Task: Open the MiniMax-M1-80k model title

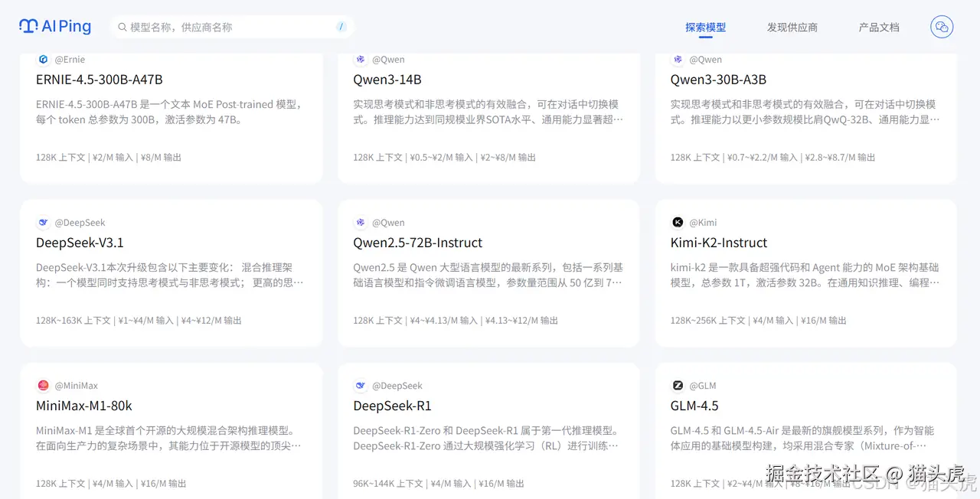Action: click(x=84, y=406)
